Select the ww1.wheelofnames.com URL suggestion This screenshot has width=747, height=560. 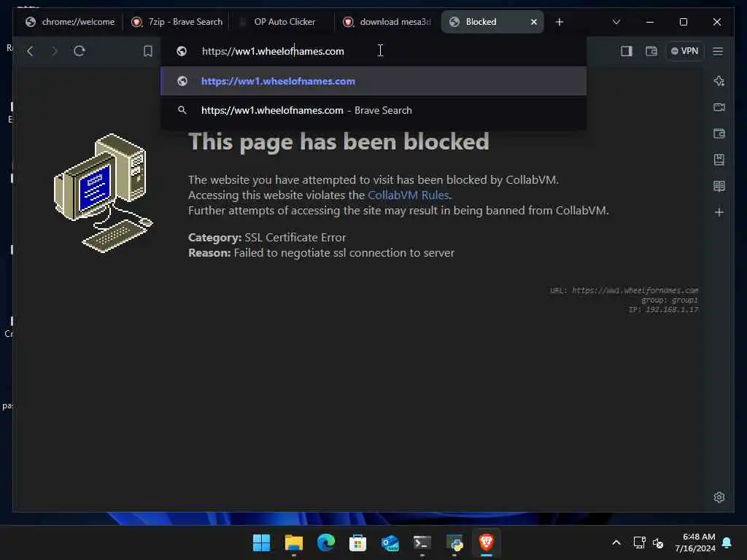tap(373, 81)
